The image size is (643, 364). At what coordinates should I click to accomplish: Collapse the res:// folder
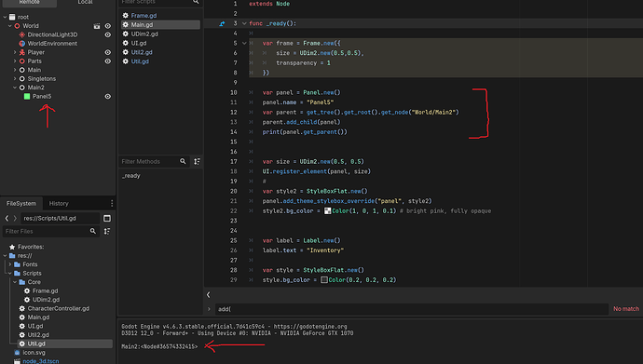(x=5, y=255)
